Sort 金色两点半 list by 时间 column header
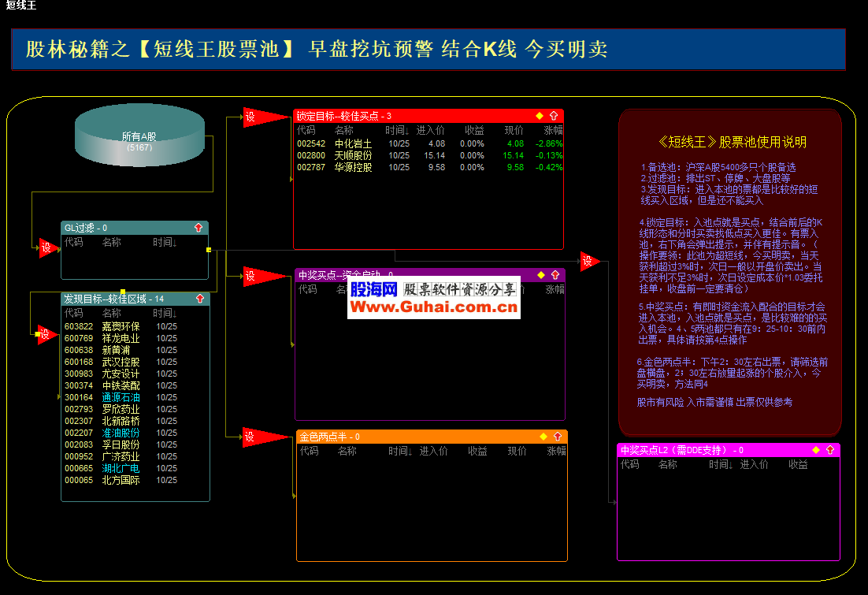This screenshot has width=868, height=595. coord(400,452)
